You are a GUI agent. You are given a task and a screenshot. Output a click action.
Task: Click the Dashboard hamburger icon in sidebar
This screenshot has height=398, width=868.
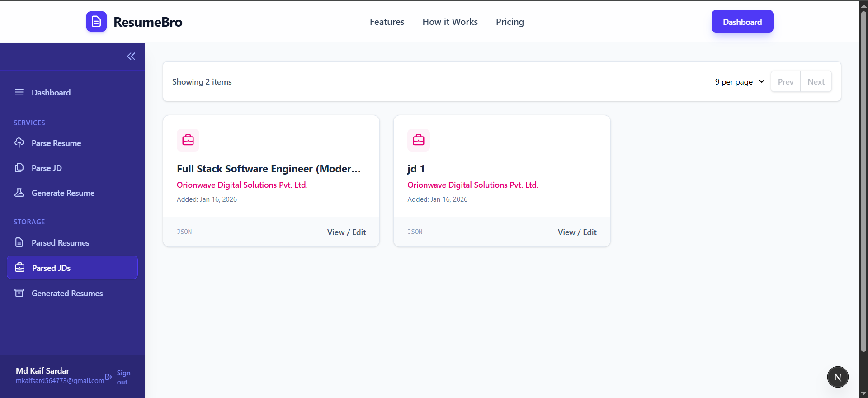(x=19, y=92)
